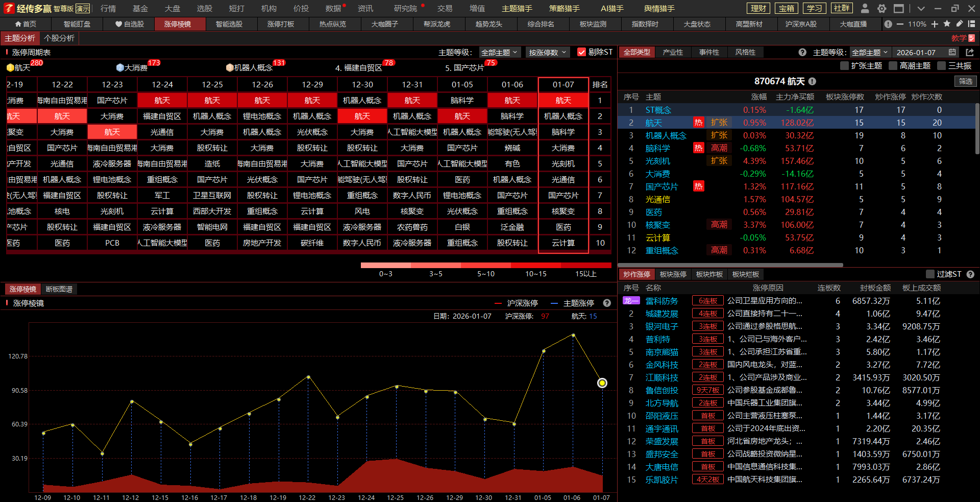Open the calendar date picker icon

(952, 53)
